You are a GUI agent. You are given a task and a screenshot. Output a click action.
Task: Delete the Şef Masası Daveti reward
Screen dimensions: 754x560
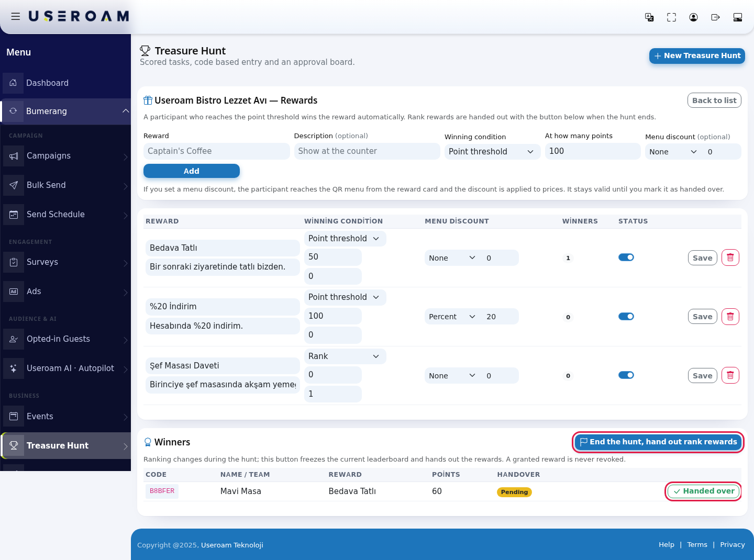pos(730,375)
